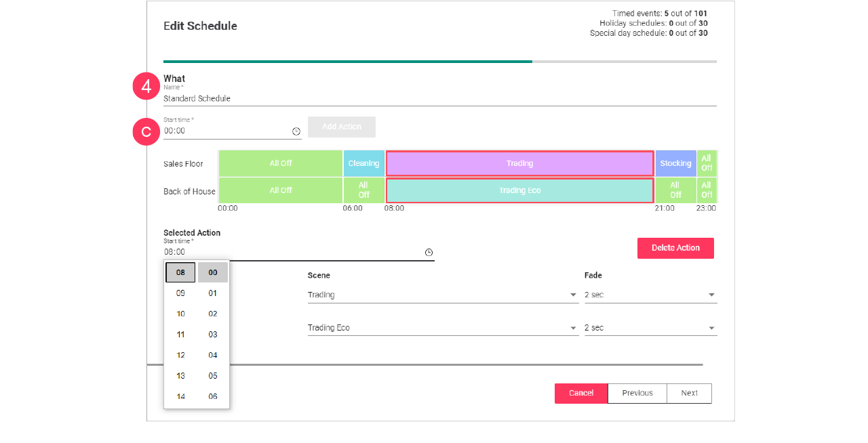
Task: Expand the 2 sec fade dropdown for Trading
Action: pos(711,295)
